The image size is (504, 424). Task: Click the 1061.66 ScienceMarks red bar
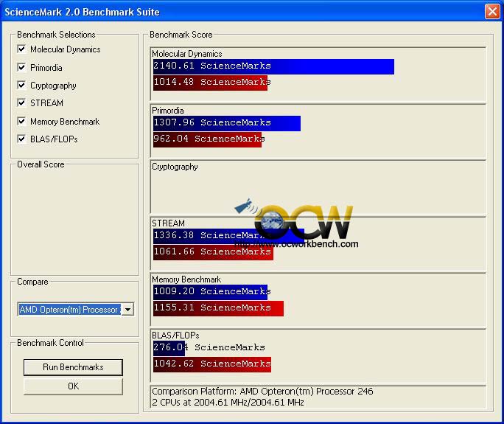click(x=213, y=252)
